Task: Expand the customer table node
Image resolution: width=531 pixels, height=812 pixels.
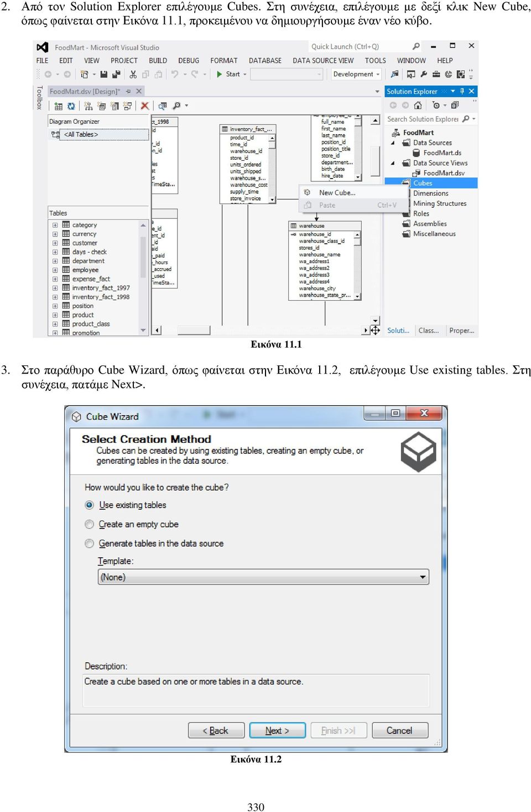Action: click(x=55, y=243)
